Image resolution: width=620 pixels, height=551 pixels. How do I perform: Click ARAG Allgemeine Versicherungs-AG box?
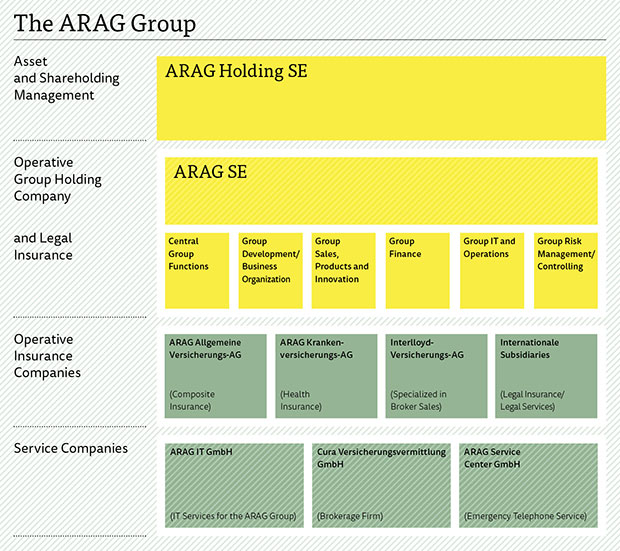tap(216, 376)
